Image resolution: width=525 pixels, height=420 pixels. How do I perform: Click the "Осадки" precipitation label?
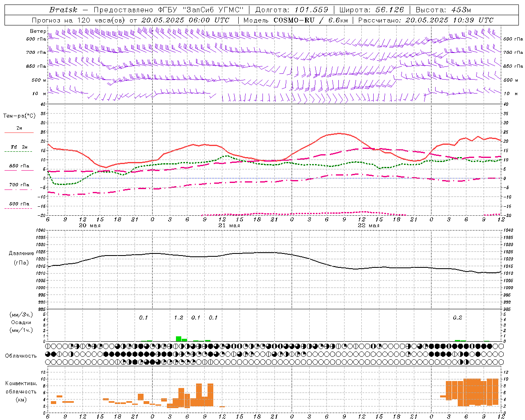point(21,322)
